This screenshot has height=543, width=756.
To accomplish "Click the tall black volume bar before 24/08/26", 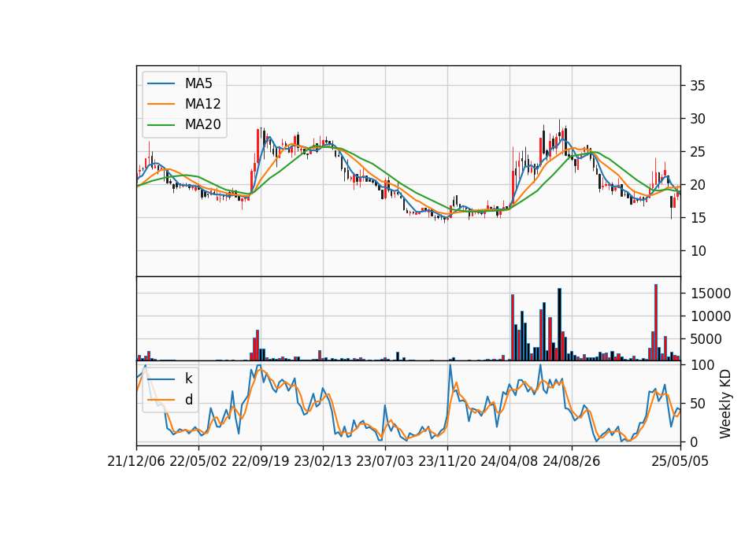I will click(x=559, y=324).
